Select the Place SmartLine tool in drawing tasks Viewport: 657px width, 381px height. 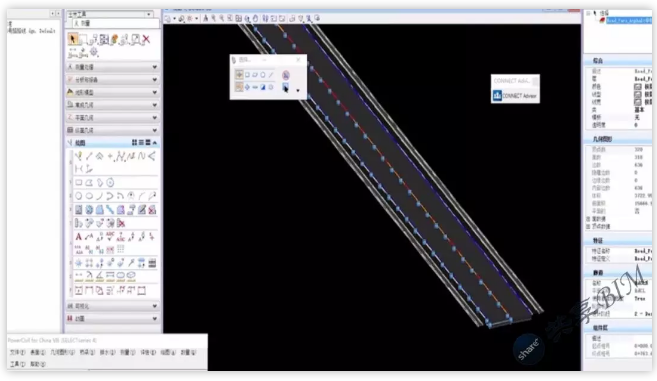tap(79, 156)
